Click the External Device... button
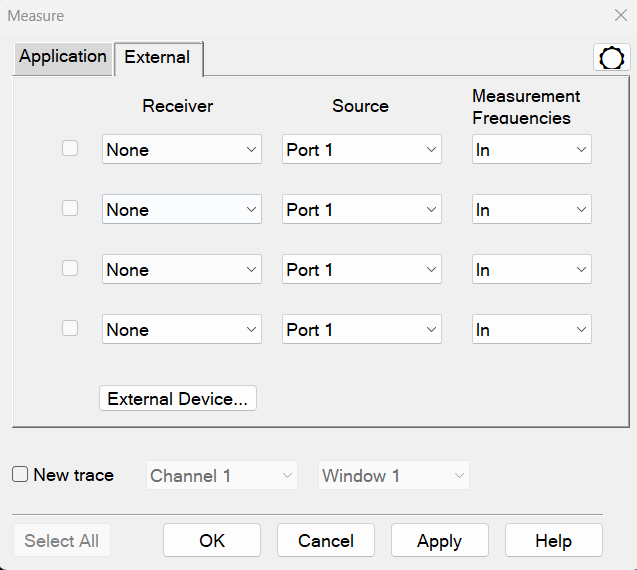This screenshot has height=570, width=637. point(178,398)
